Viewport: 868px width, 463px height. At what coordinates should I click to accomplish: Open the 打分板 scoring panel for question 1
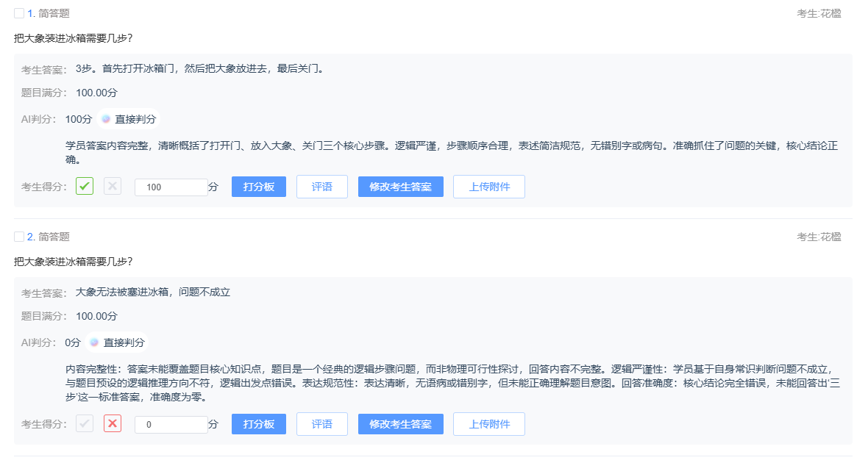(x=258, y=186)
